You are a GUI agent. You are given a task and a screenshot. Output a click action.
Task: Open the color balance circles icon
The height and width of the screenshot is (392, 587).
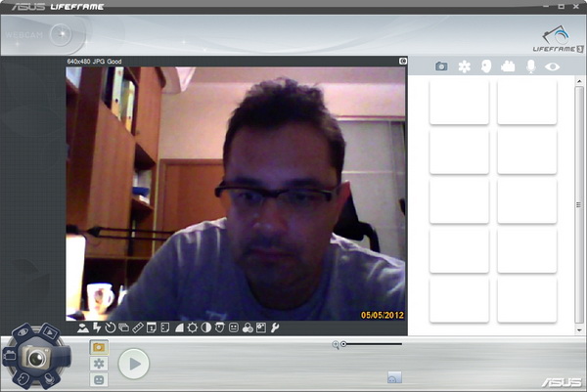point(248,327)
